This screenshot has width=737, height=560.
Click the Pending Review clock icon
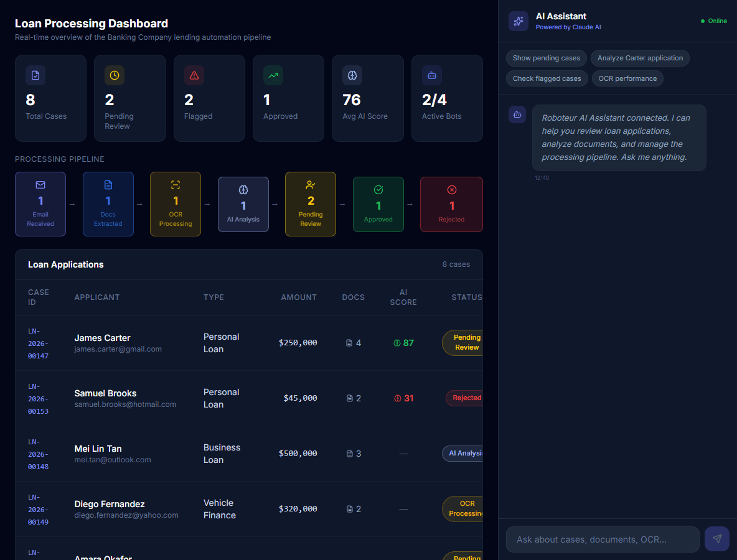(114, 75)
